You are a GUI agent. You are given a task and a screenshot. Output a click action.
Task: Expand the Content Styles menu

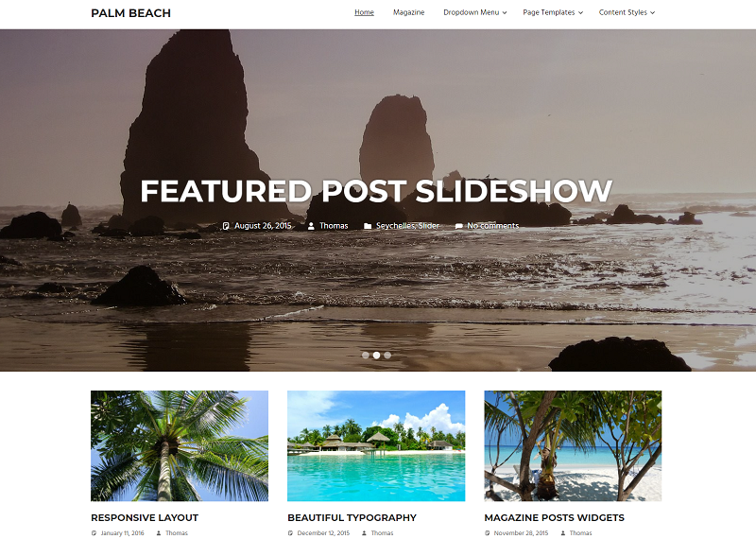[x=627, y=12]
